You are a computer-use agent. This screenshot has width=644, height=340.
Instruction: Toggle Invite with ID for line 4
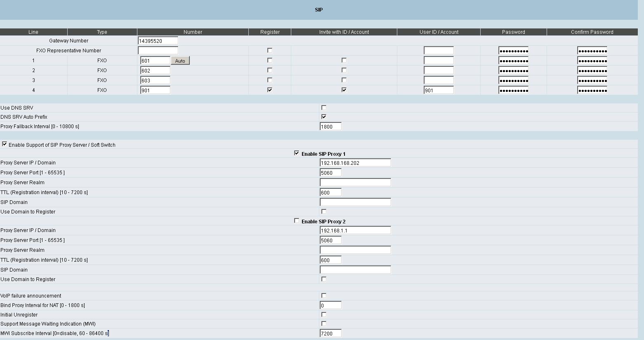pos(344,90)
